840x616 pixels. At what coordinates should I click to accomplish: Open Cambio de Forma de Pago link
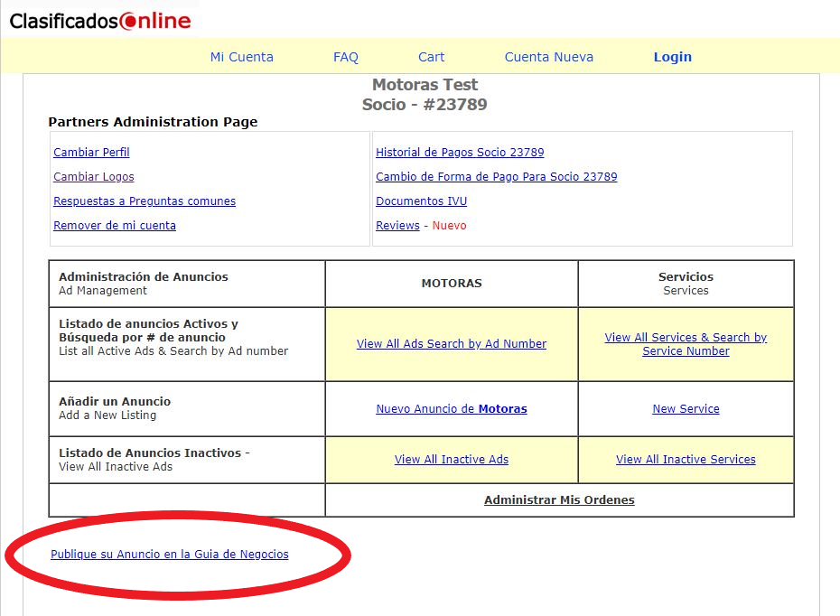tap(497, 177)
